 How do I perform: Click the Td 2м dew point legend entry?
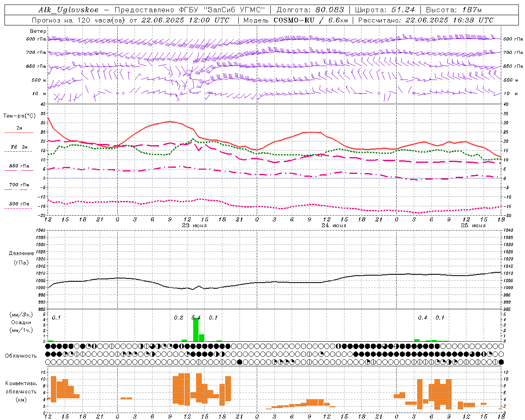tap(19, 146)
